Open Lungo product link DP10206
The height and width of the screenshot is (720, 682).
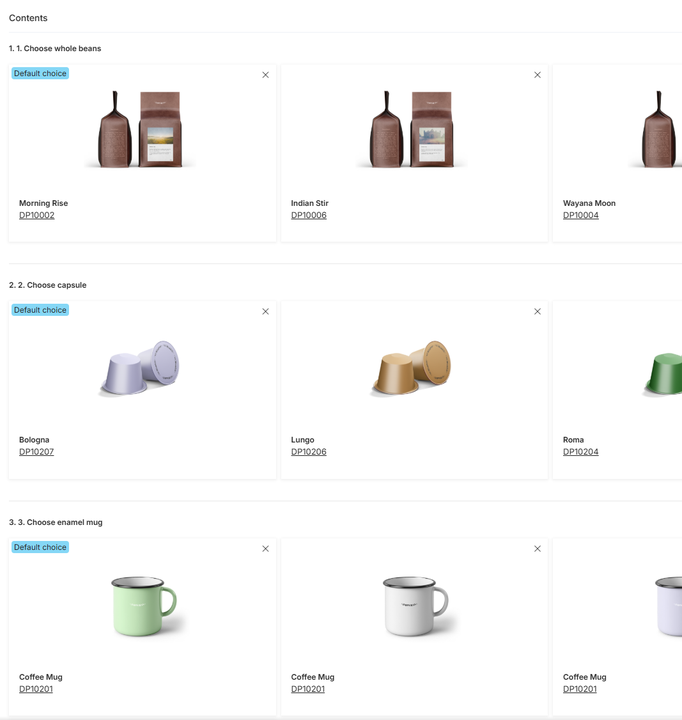click(309, 452)
